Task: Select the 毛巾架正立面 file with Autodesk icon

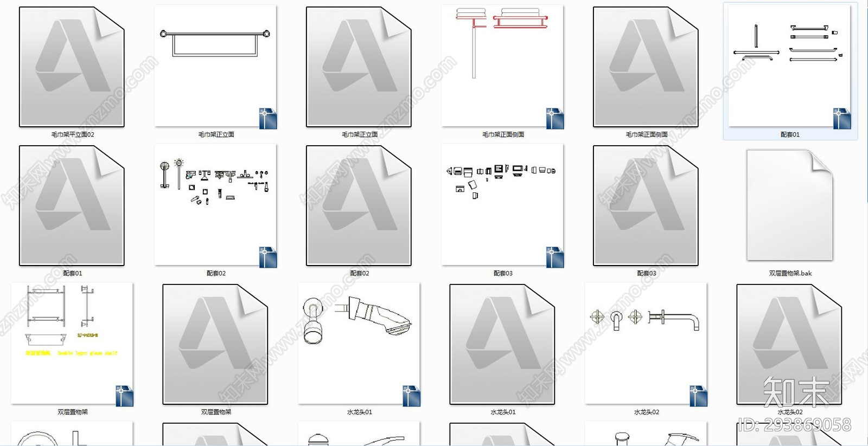Action: point(359,67)
